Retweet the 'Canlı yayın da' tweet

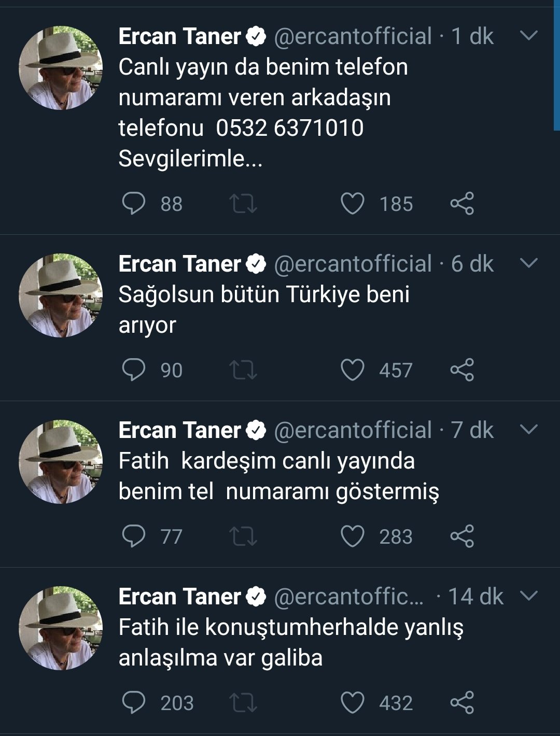[243, 203]
